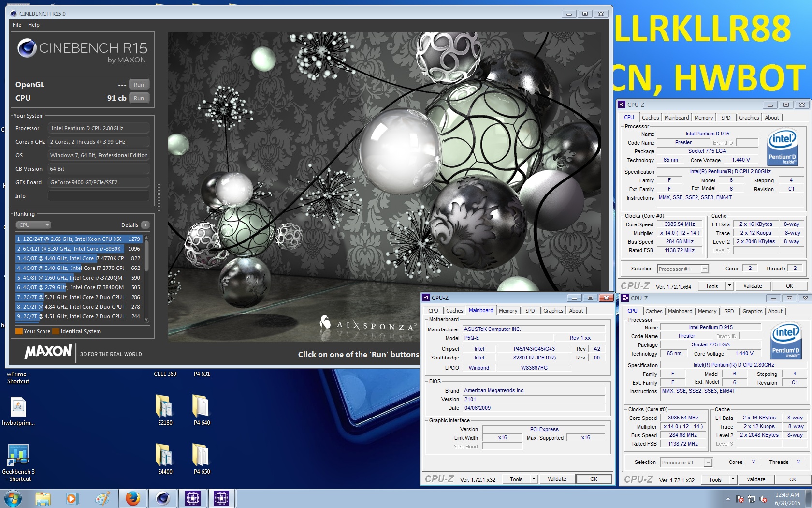Click the Intel Pentium D logo in bottom CPU-Z

785,342
